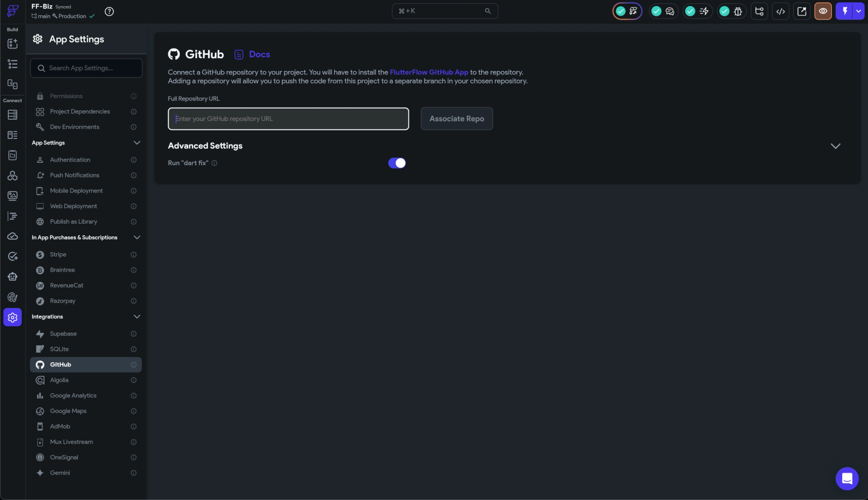Collapse the Integrations group
868x500 pixels.
click(x=137, y=317)
